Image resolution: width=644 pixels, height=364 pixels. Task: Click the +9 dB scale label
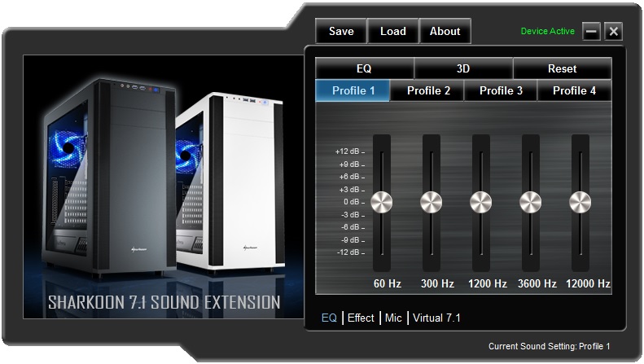349,164
